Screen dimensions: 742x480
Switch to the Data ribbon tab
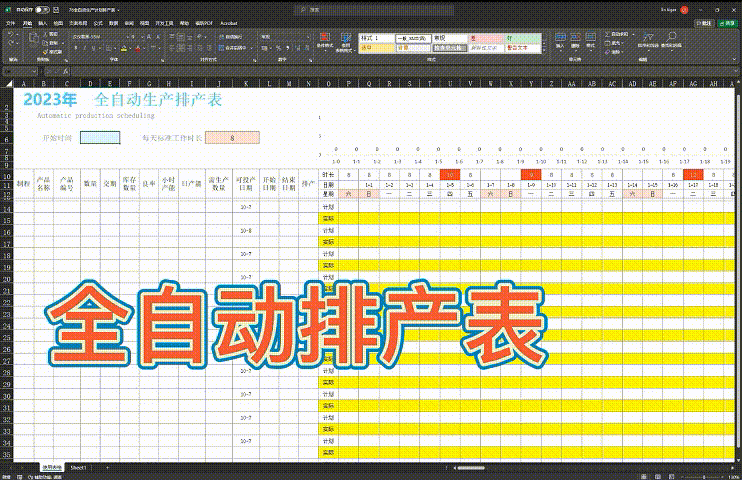114,23
